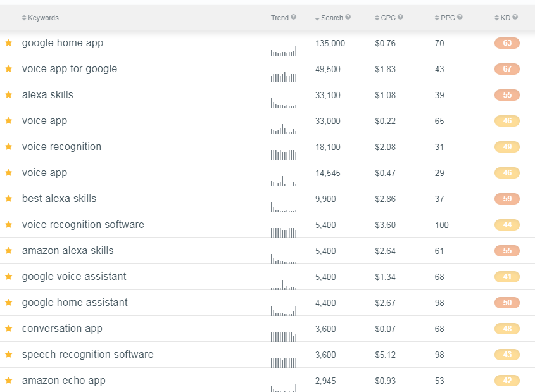Toggle the star for voice app for google
The height and width of the screenshot is (392, 535).
tap(9, 68)
